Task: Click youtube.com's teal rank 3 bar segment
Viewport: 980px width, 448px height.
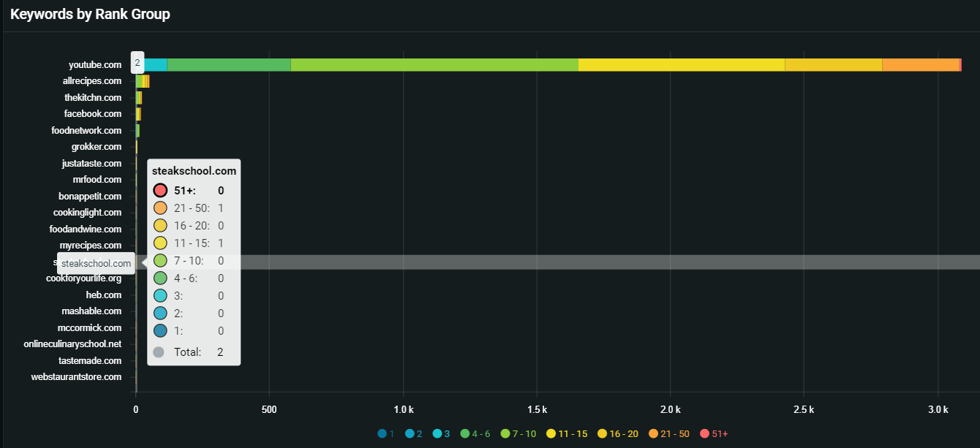Action: pyautogui.click(x=155, y=65)
